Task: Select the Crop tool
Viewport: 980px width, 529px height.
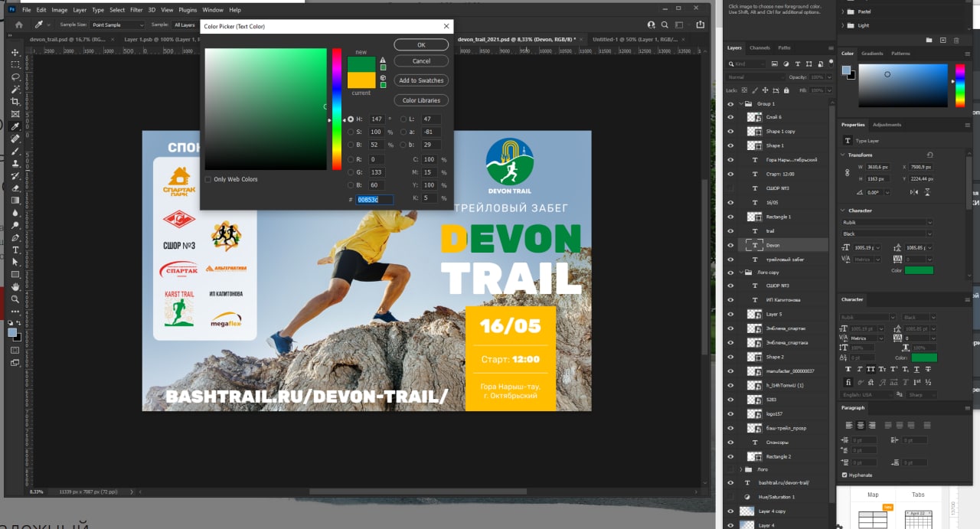Action: (15, 102)
